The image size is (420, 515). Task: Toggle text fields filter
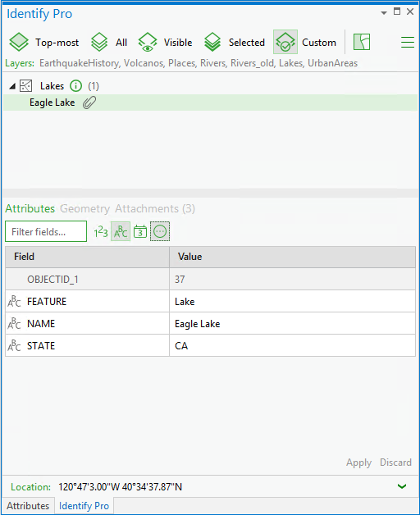click(x=121, y=231)
